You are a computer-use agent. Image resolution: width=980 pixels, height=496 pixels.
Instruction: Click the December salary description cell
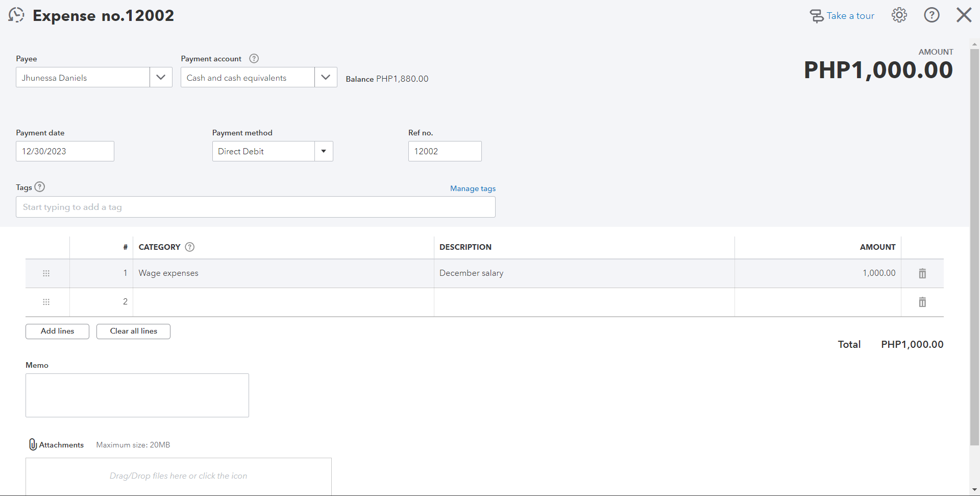[x=584, y=273]
